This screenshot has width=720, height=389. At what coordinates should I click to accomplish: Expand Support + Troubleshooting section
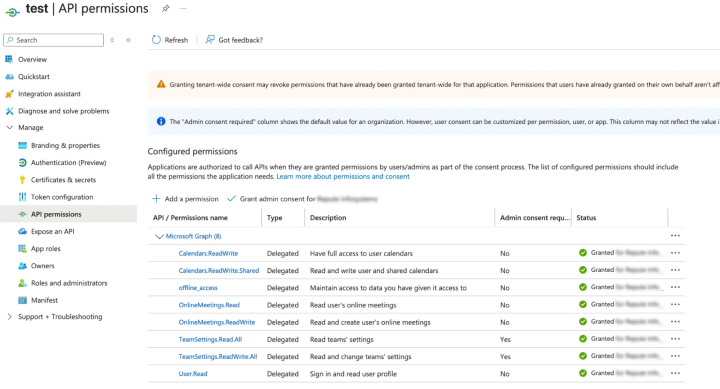9,316
